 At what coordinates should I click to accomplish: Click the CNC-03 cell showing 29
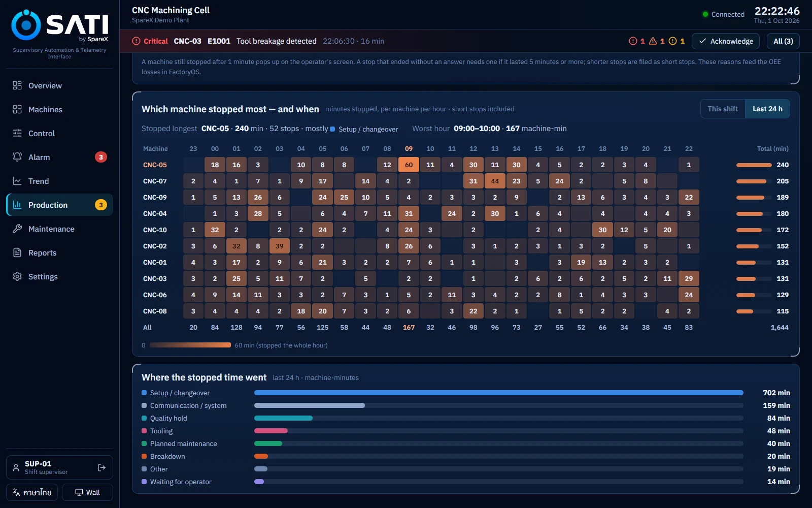[689, 278]
